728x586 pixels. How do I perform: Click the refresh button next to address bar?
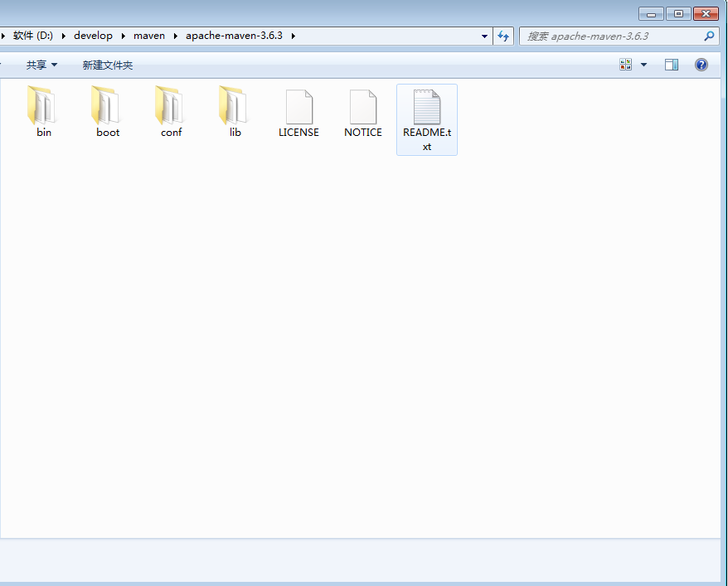(503, 36)
